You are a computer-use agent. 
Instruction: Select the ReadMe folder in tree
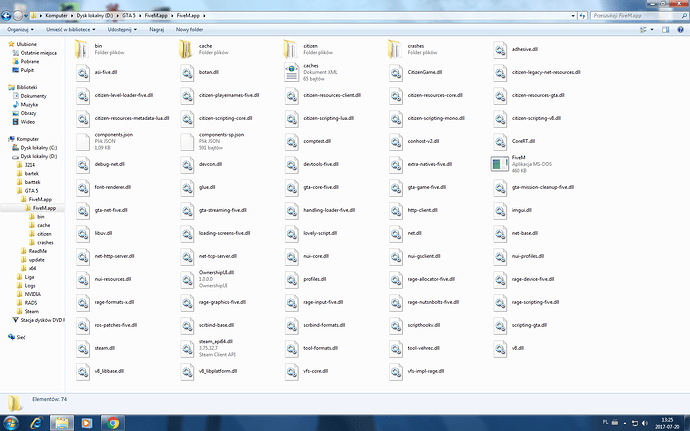tap(38, 251)
